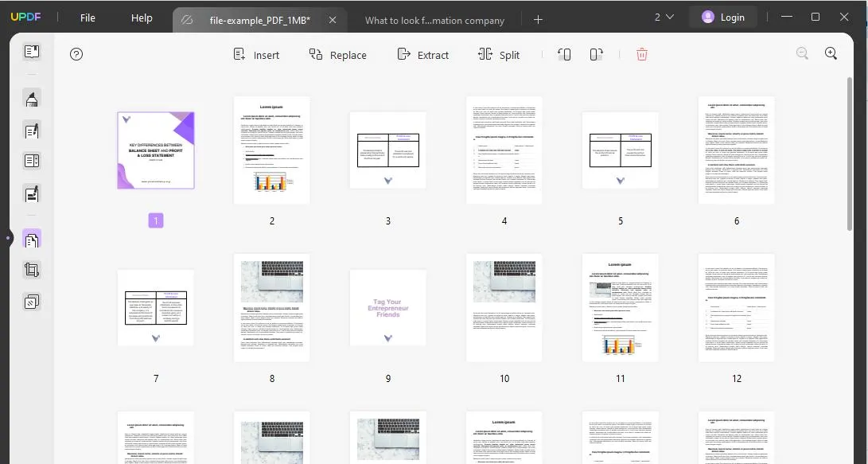Select page 10 thumbnail
The image size is (868, 464).
tap(504, 308)
